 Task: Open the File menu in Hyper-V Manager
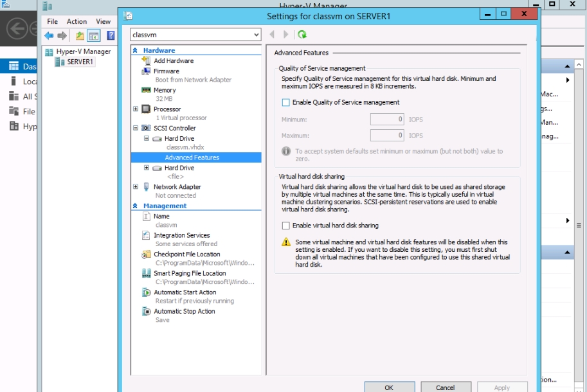point(53,22)
